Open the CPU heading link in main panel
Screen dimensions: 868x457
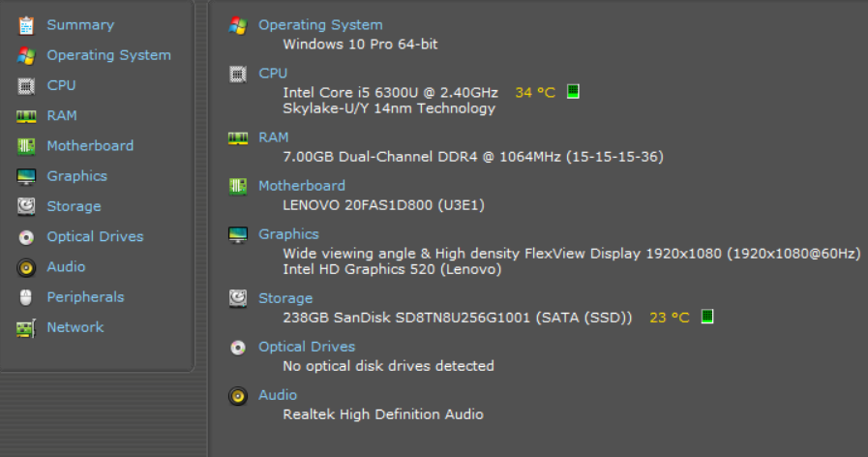[273, 74]
